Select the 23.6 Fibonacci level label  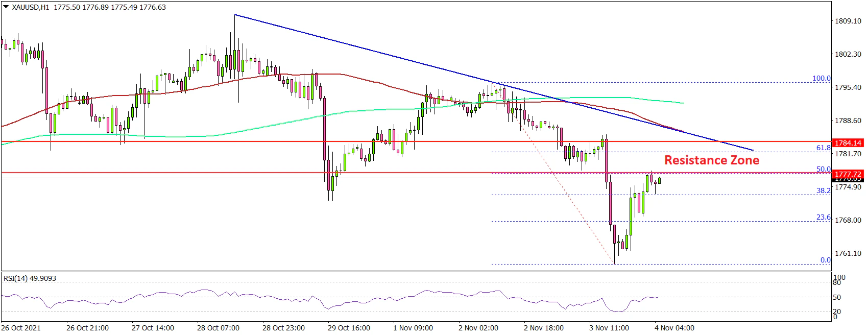coord(823,217)
